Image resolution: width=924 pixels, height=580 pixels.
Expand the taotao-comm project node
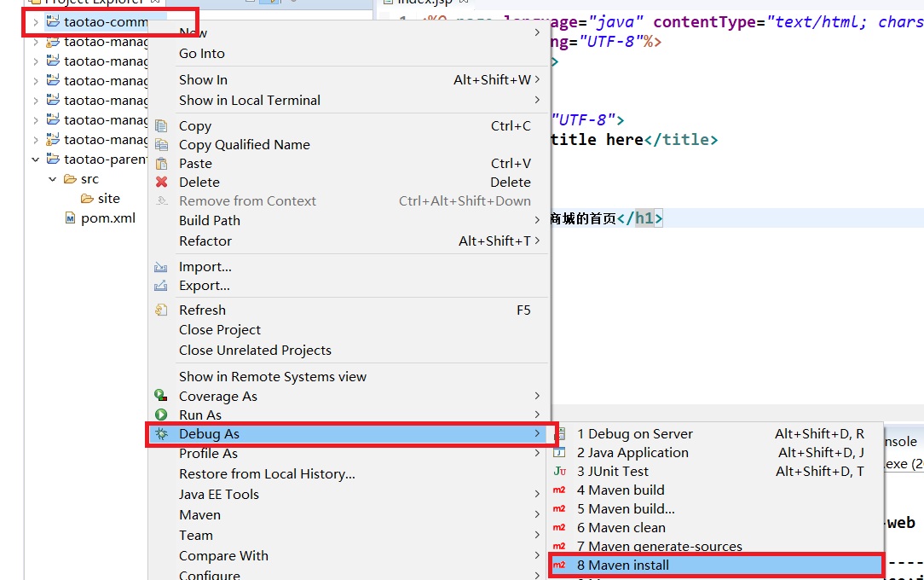point(35,22)
